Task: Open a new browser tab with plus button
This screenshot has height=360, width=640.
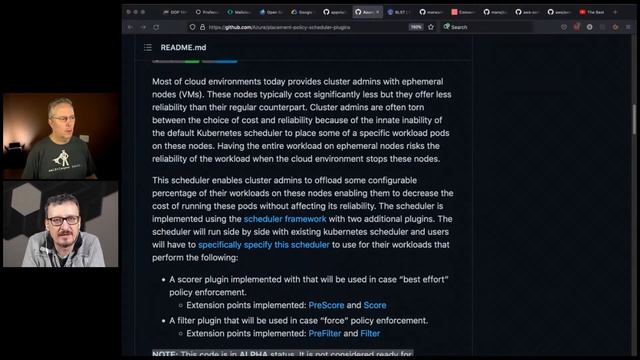Action: [x=615, y=12]
